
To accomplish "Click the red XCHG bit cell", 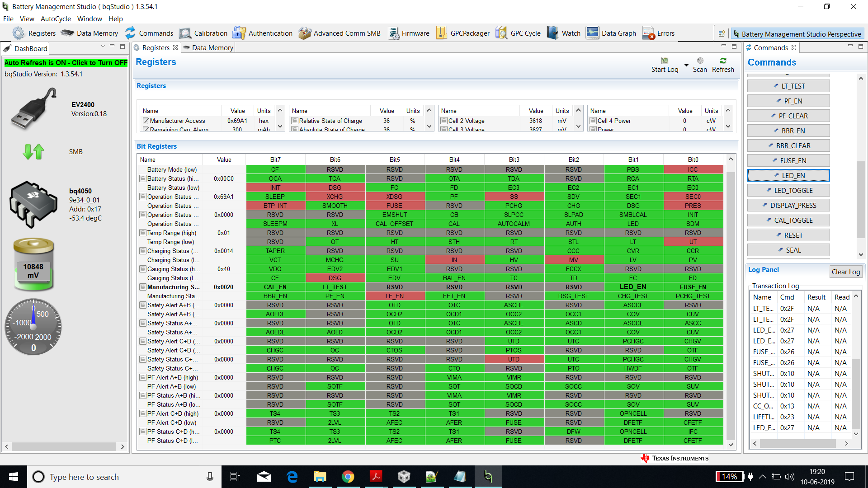I will 335,197.
